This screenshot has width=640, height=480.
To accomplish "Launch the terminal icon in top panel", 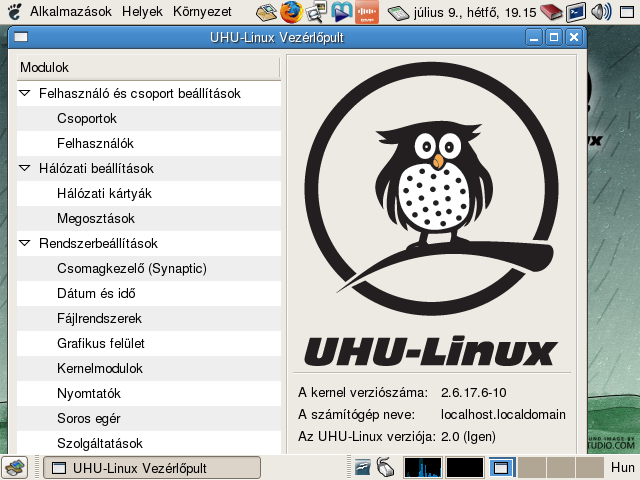I will (576, 12).
